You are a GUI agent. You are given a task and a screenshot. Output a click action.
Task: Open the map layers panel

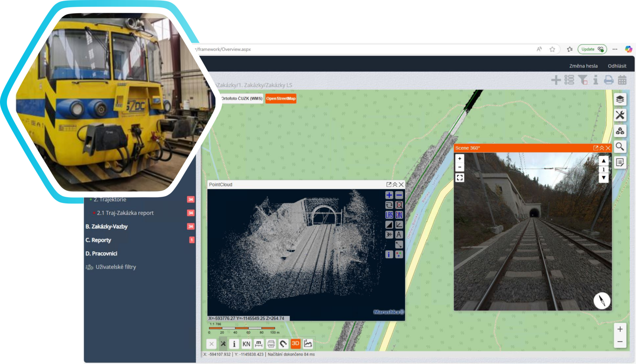[x=620, y=99]
